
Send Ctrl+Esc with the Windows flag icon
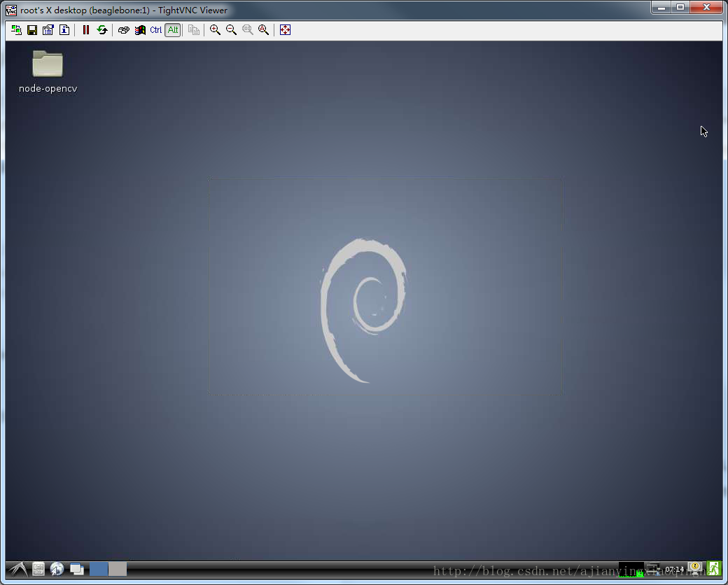(140, 30)
